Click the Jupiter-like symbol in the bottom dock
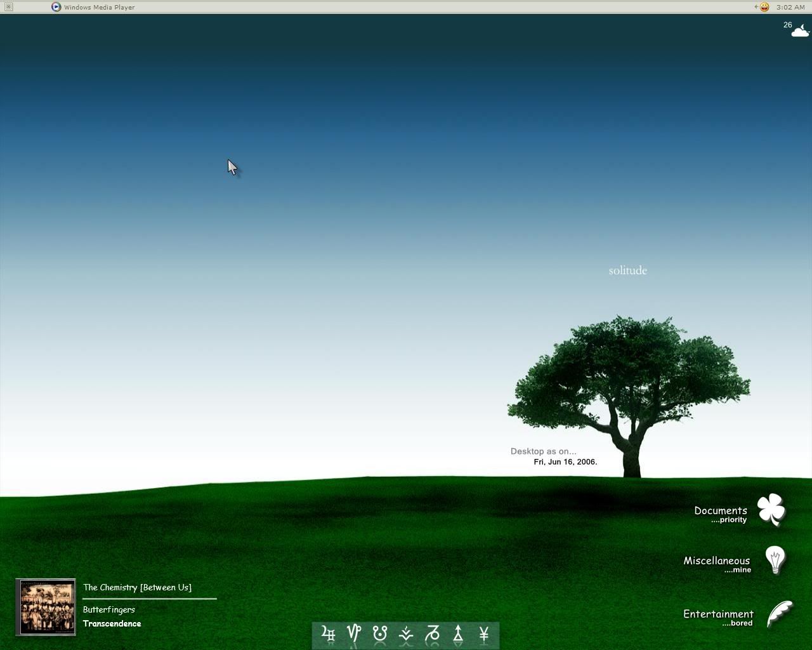 [329, 634]
